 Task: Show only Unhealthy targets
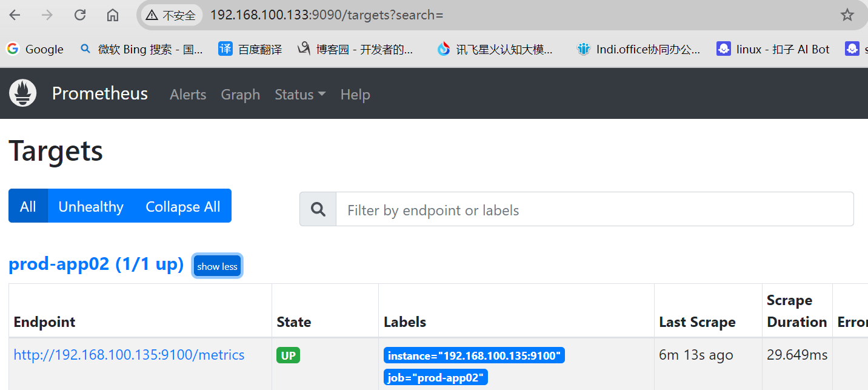[91, 206]
